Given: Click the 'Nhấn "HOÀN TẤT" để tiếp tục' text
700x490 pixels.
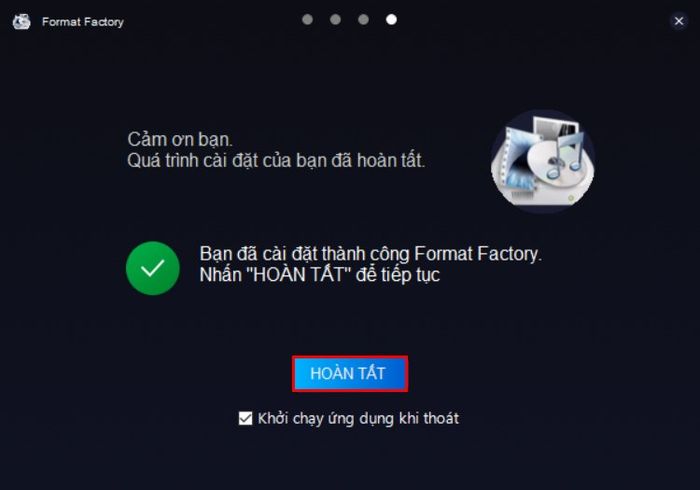Looking at the screenshot, I should 320,274.
